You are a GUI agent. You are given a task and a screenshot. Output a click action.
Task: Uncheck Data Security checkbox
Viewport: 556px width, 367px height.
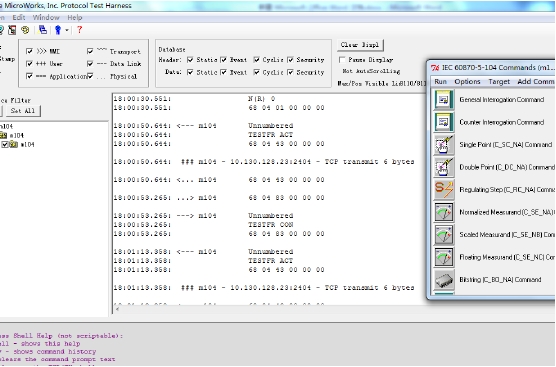click(290, 72)
